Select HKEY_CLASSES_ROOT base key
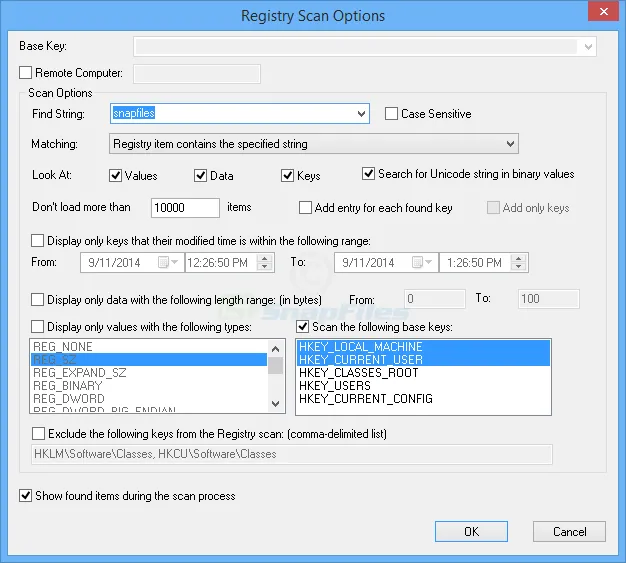The height and width of the screenshot is (563, 626). pyautogui.click(x=423, y=373)
